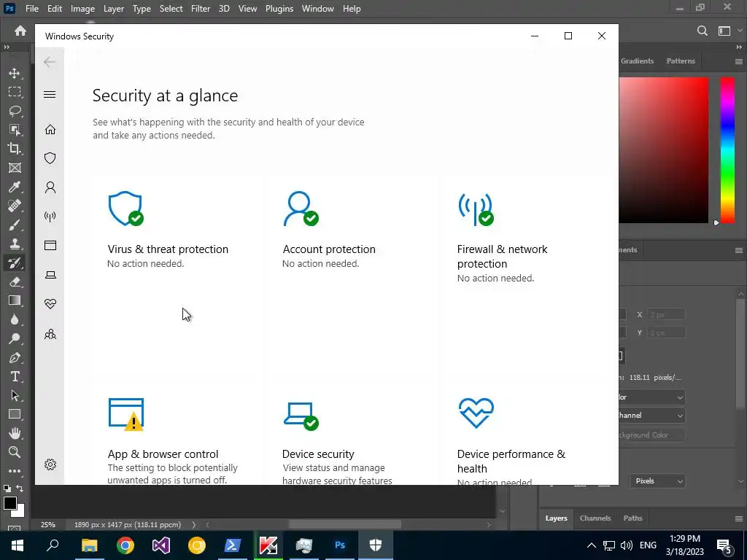Click the rainbow hue slider strip

pos(727,150)
